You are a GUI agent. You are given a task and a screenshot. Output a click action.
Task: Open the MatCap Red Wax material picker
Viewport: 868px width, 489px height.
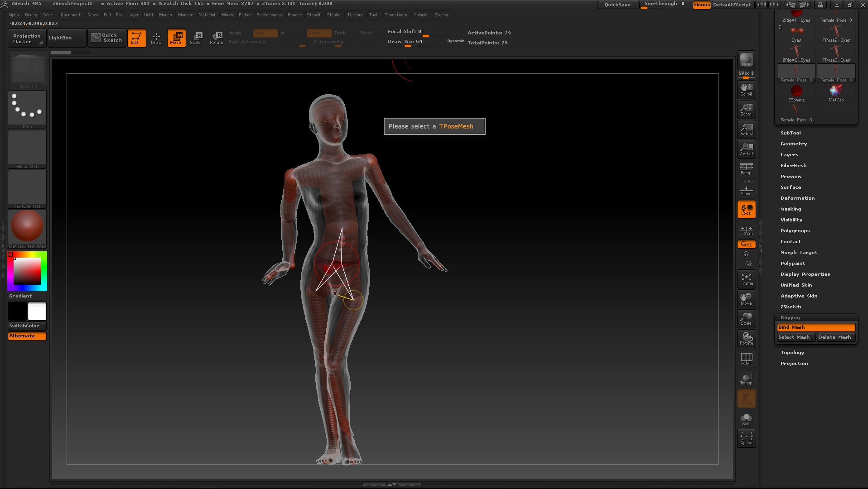pyautogui.click(x=27, y=229)
